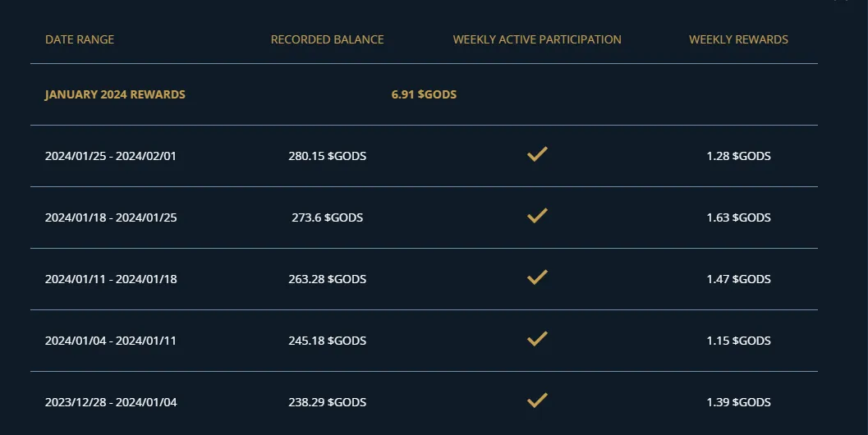The width and height of the screenshot is (868, 435).
Task: Click the 238.29 $GODS recorded balance
Action: tap(327, 402)
